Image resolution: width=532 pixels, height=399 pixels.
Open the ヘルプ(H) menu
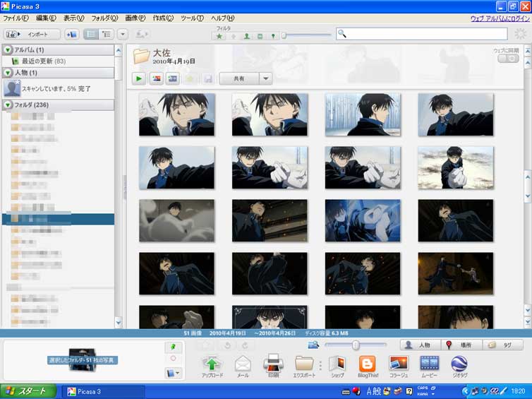(222, 18)
